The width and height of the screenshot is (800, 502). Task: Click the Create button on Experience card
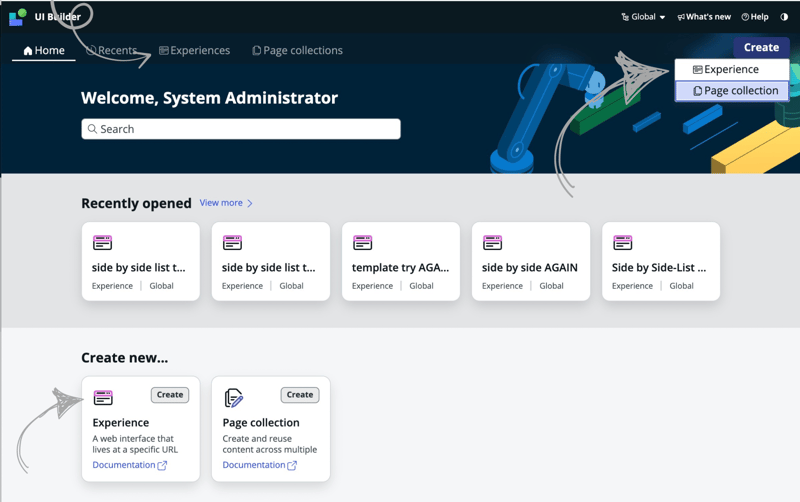(x=170, y=395)
